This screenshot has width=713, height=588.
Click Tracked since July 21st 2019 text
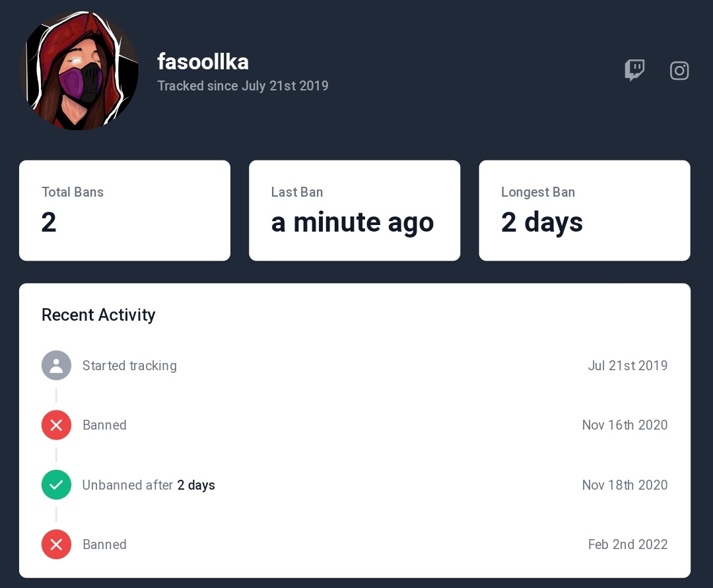(243, 86)
